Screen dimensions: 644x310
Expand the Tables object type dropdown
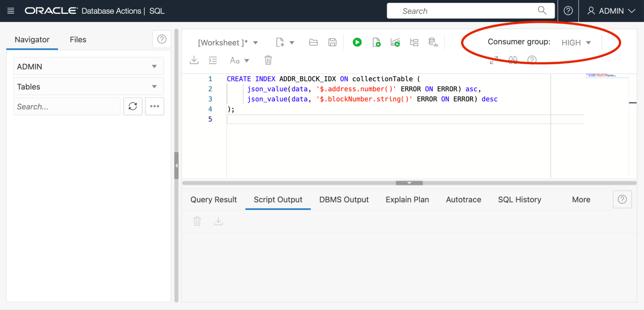pos(89,87)
